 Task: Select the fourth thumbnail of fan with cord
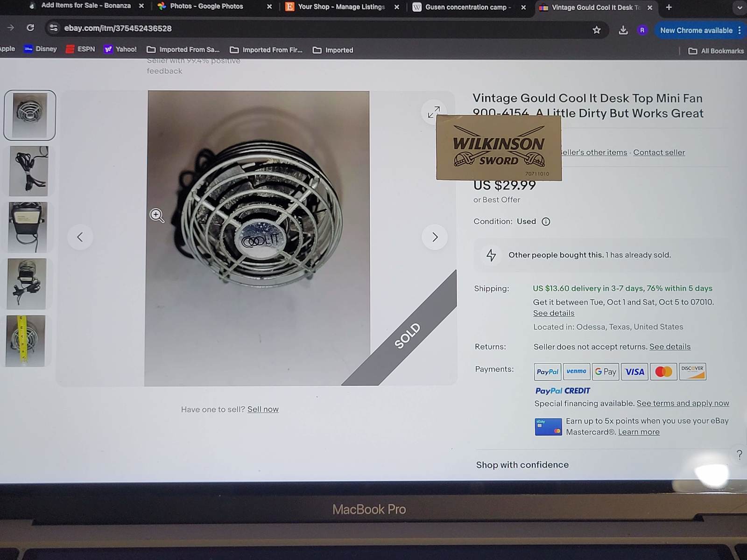27,284
